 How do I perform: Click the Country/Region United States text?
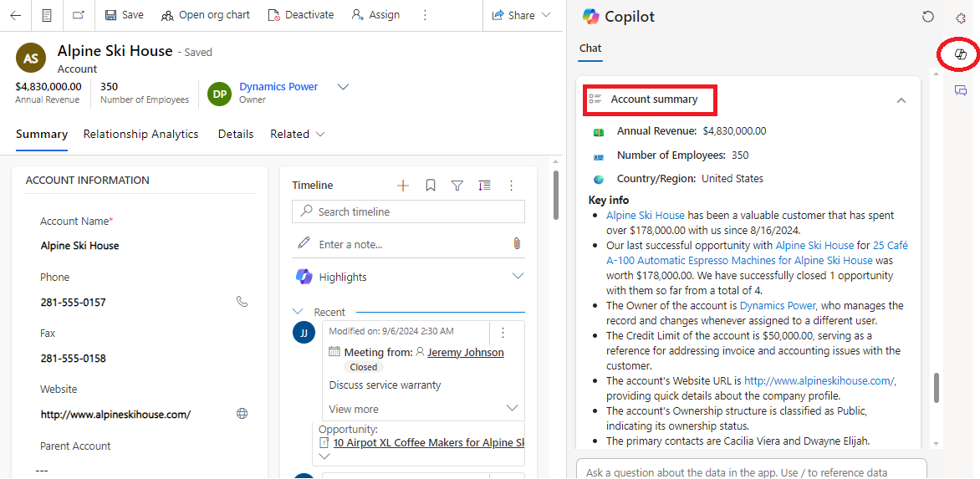[x=690, y=179]
